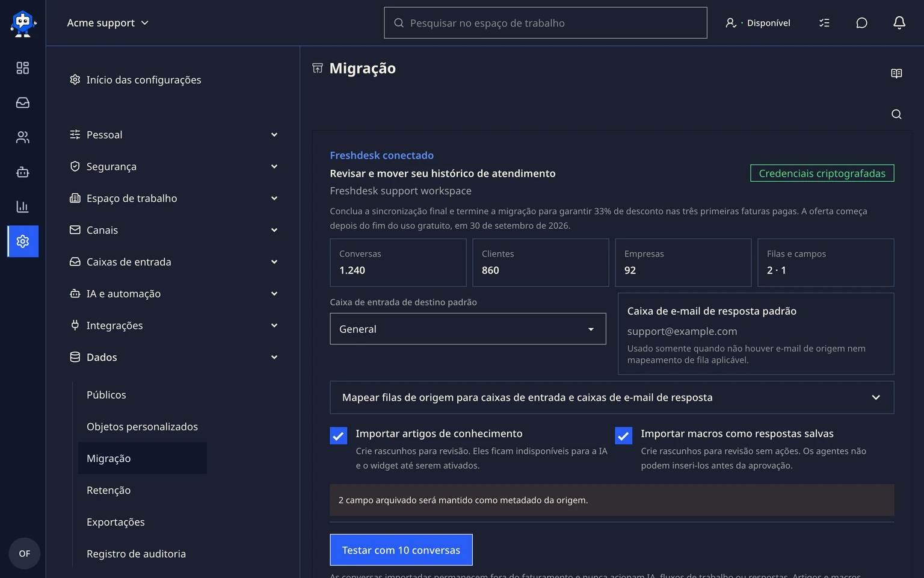Toggle Importar artigos de conhecimento checkbox
924x578 pixels.
click(339, 436)
